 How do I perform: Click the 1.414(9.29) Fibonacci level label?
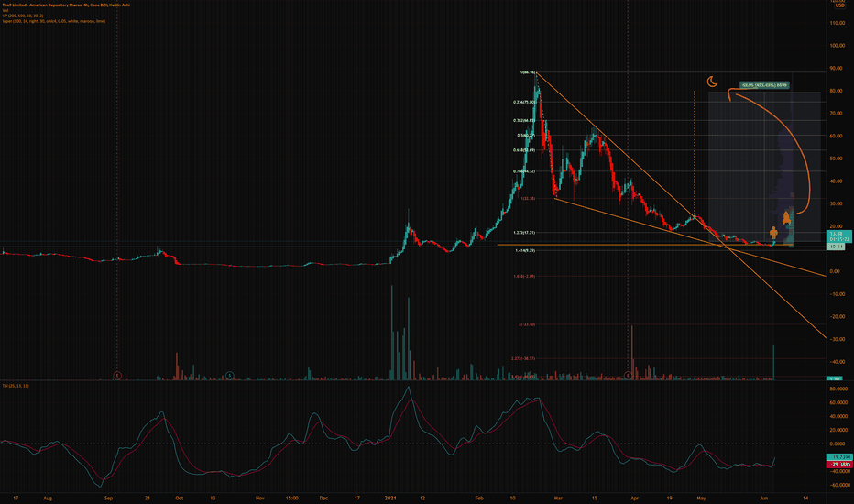tap(524, 251)
